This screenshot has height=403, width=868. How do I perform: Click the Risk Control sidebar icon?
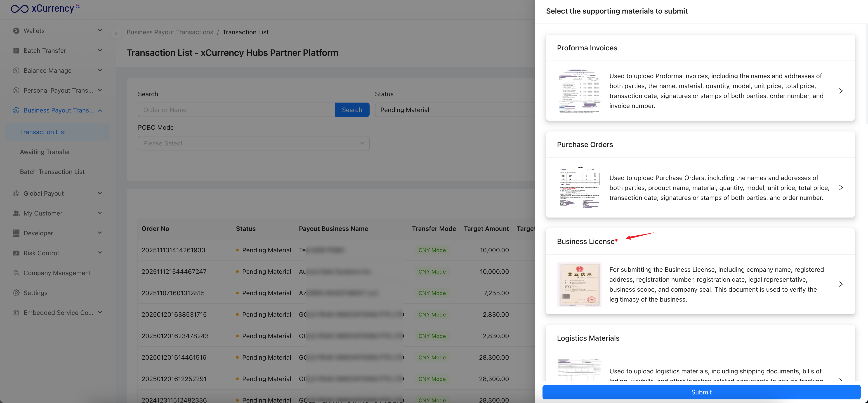click(x=16, y=253)
